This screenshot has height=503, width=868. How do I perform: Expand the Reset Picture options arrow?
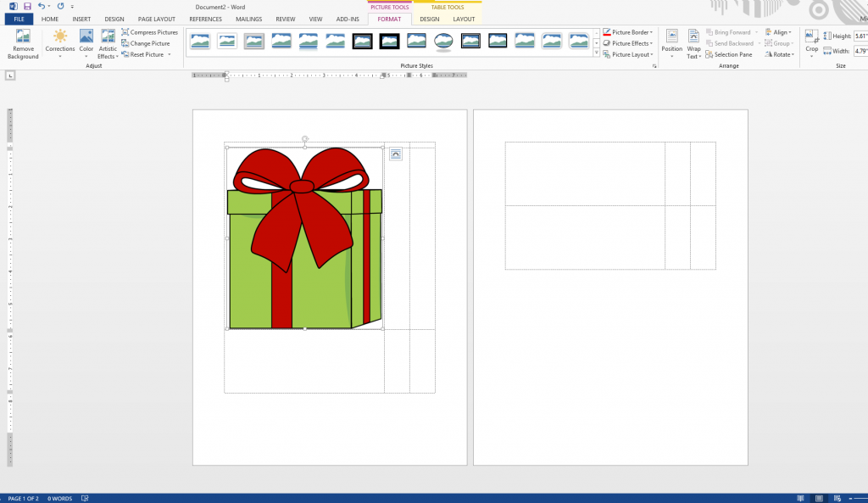pyautogui.click(x=170, y=54)
